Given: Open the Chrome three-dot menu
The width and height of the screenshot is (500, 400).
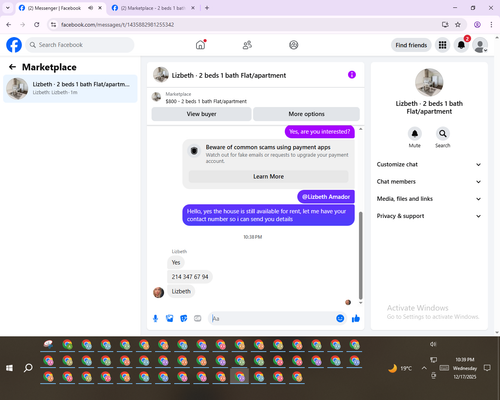Looking at the screenshot, I should 491,25.
